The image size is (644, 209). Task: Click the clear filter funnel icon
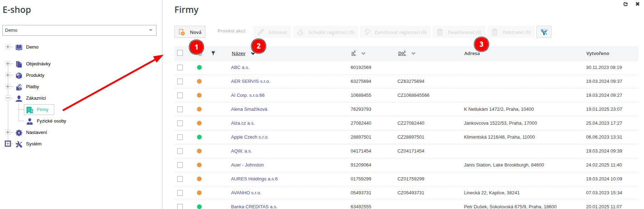[544, 32]
